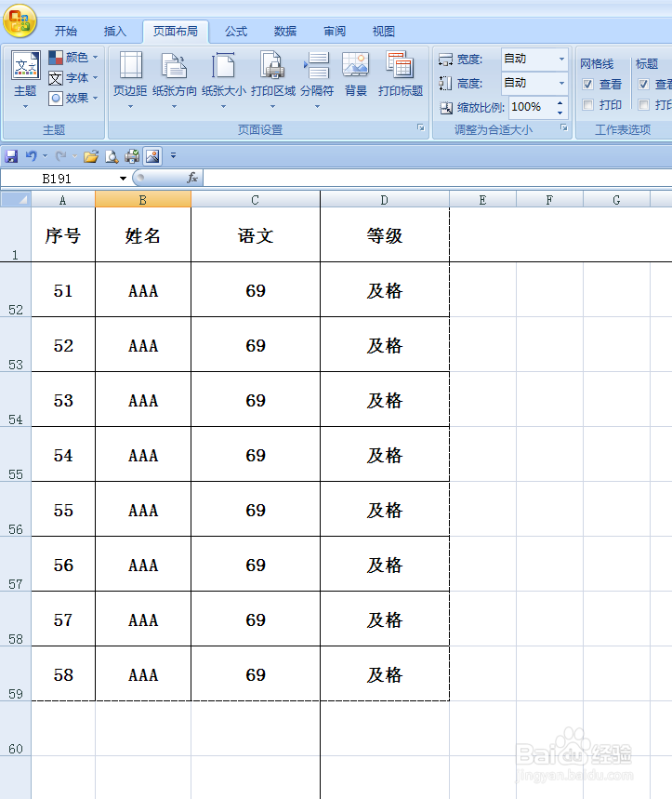Open theme Effects (效果) menu
The height and width of the screenshot is (799, 672).
(x=72, y=98)
